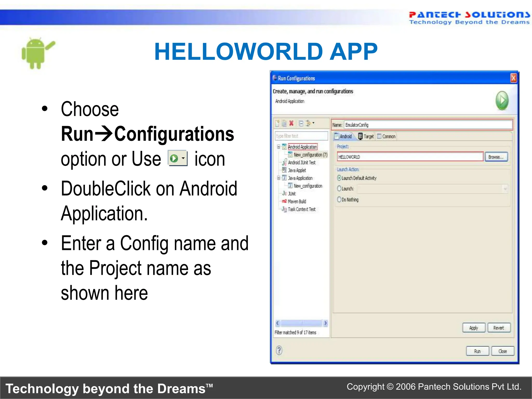Click the dialog's Close button

[x=503, y=351]
